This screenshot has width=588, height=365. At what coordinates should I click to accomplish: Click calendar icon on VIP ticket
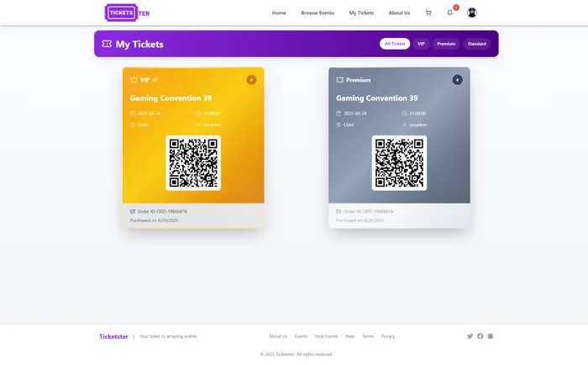(x=133, y=114)
